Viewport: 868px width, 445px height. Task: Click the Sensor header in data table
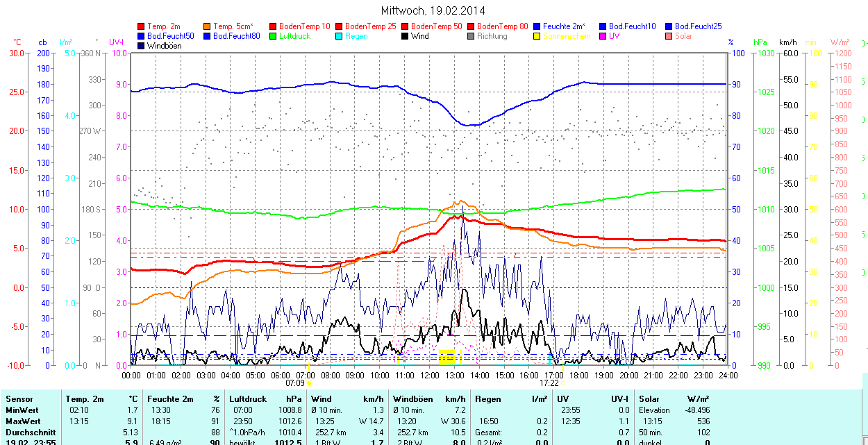coord(19,399)
